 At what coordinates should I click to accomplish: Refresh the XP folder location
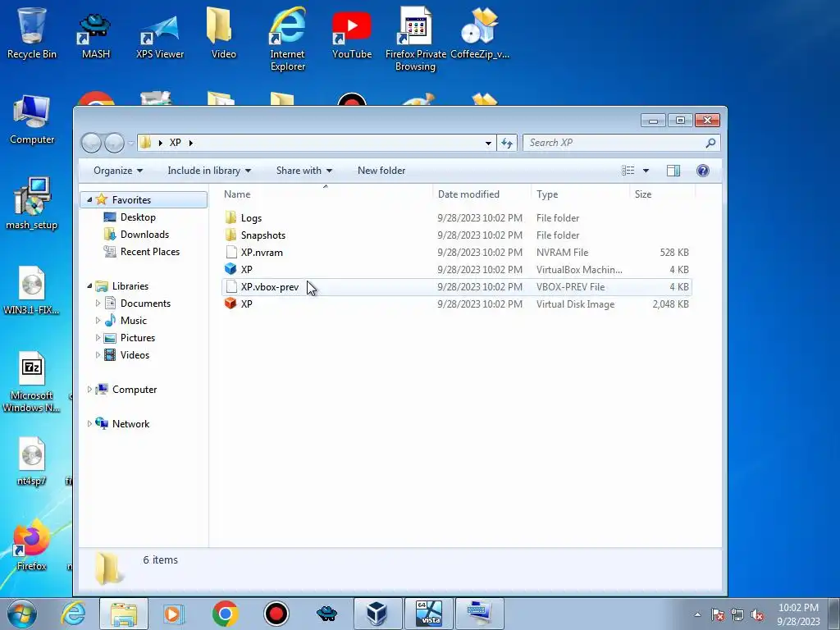click(x=507, y=143)
